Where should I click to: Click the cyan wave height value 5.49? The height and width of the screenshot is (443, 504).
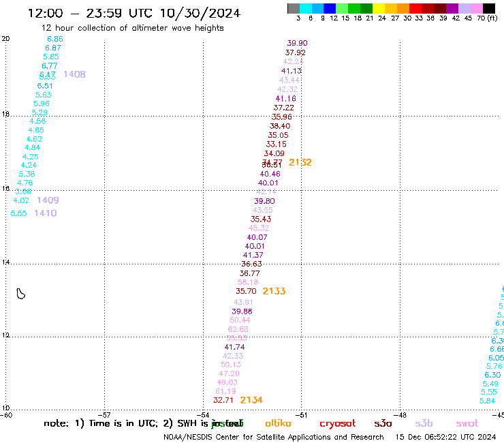[x=490, y=384]
